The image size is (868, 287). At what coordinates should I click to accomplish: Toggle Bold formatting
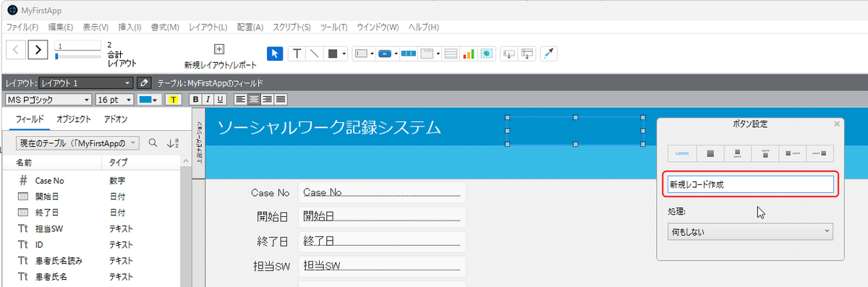195,99
